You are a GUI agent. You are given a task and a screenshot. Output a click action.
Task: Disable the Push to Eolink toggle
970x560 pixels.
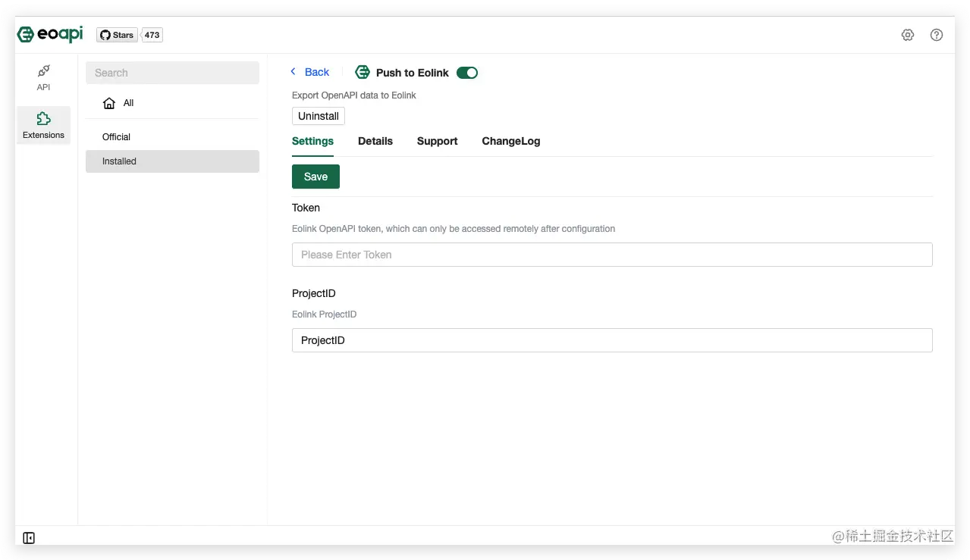tap(467, 73)
